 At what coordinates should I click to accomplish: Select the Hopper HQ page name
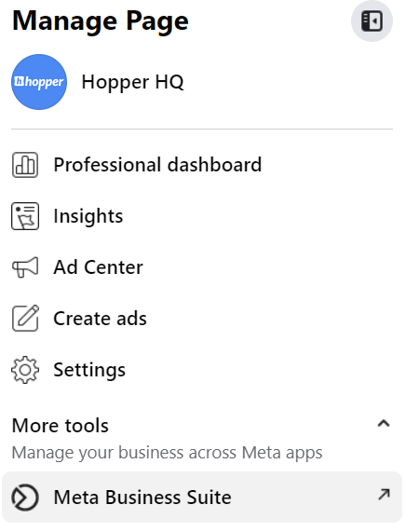[x=132, y=82]
